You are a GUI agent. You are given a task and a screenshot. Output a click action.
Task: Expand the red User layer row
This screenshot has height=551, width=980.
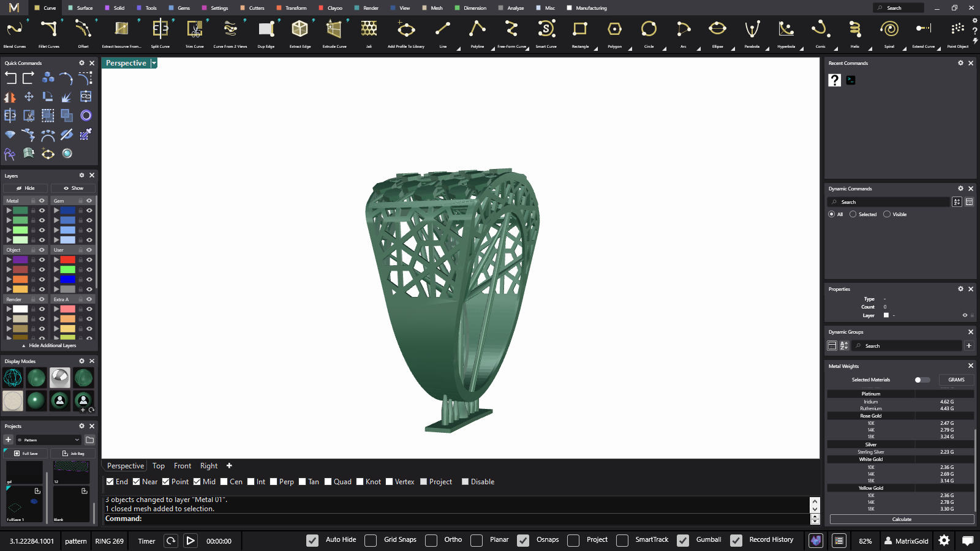pyautogui.click(x=56, y=260)
